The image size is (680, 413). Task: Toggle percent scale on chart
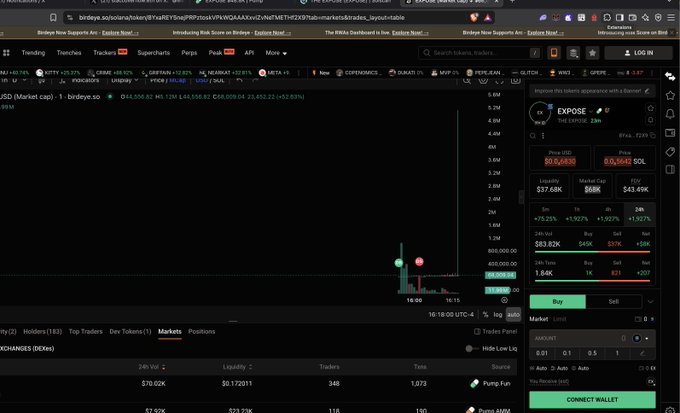click(485, 315)
